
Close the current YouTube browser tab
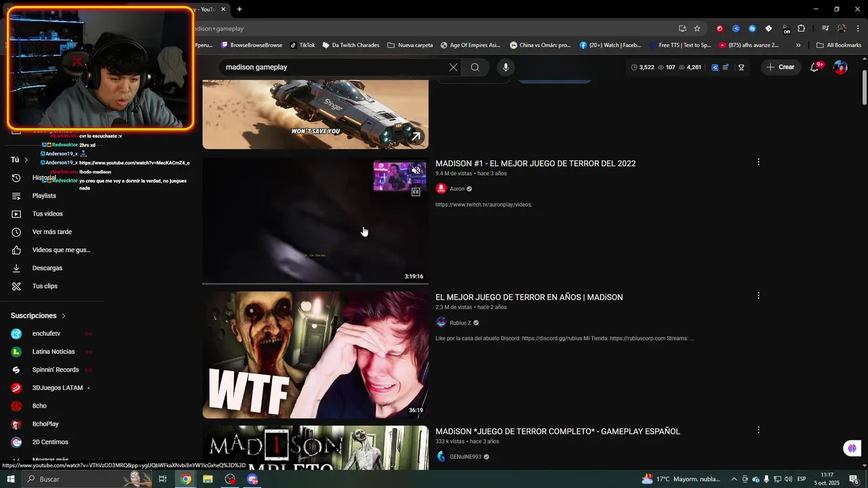tap(223, 9)
